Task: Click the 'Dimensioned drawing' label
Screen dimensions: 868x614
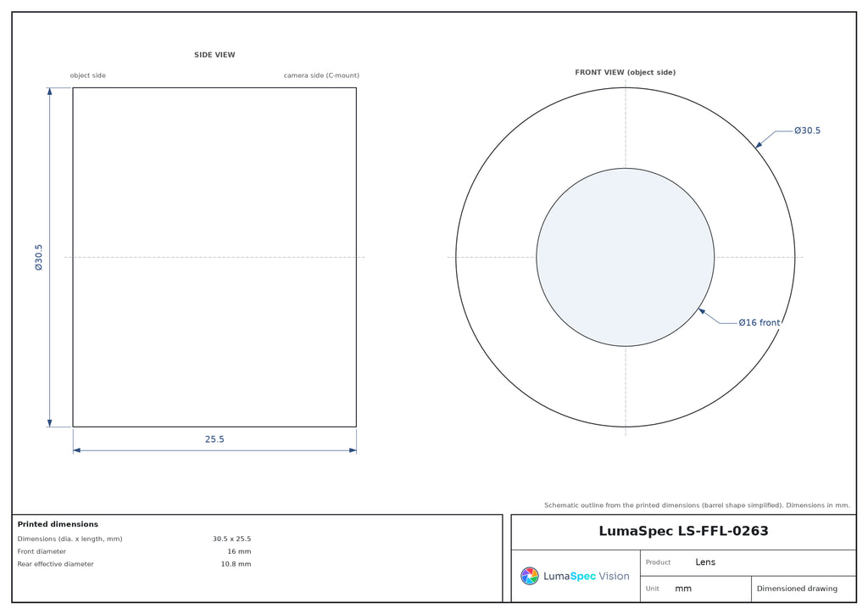Action: [x=797, y=589]
